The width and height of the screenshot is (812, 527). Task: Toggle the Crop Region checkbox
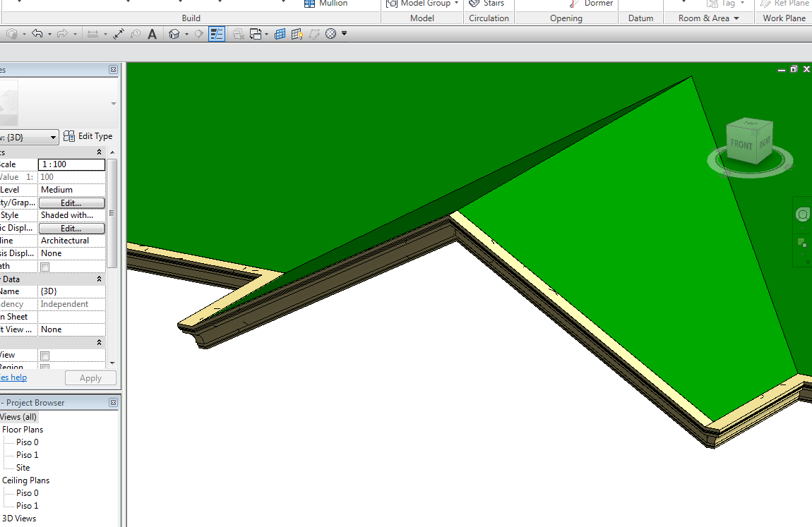(45, 368)
